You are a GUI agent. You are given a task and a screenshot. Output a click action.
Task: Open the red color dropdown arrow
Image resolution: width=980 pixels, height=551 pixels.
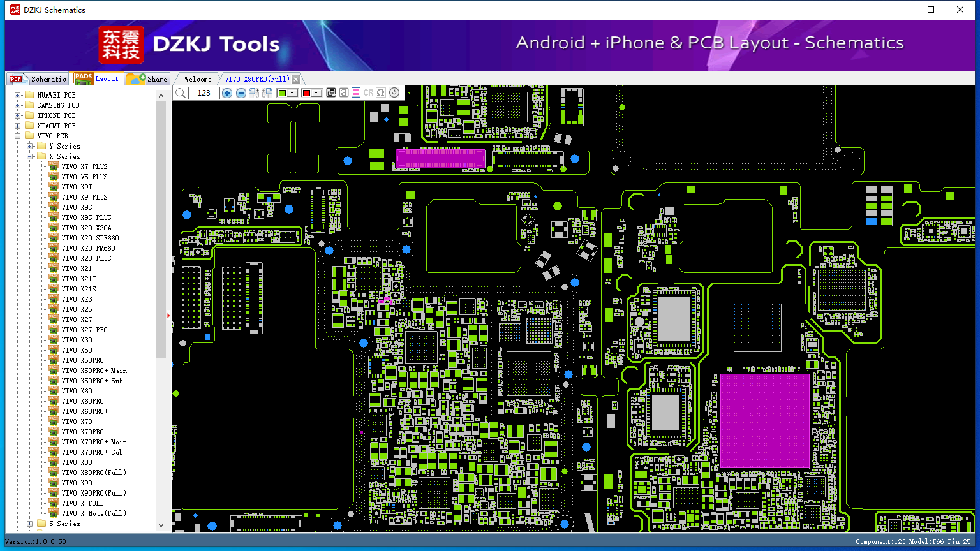point(316,93)
